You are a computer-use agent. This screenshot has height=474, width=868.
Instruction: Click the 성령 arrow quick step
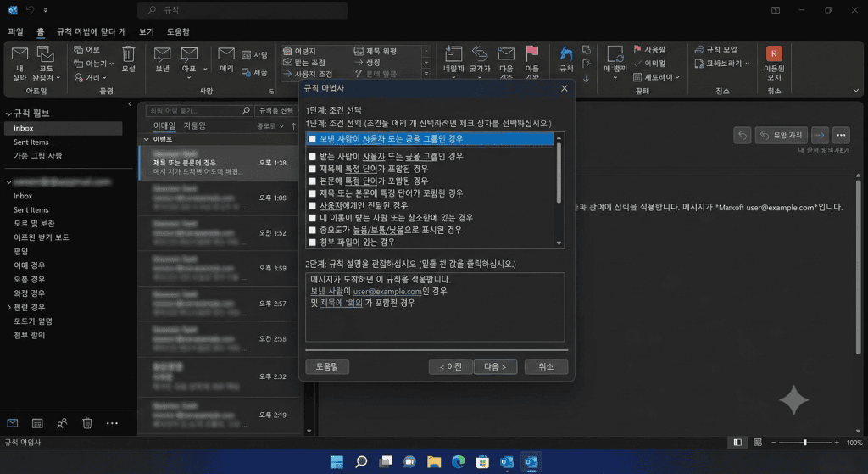[x=368, y=63]
